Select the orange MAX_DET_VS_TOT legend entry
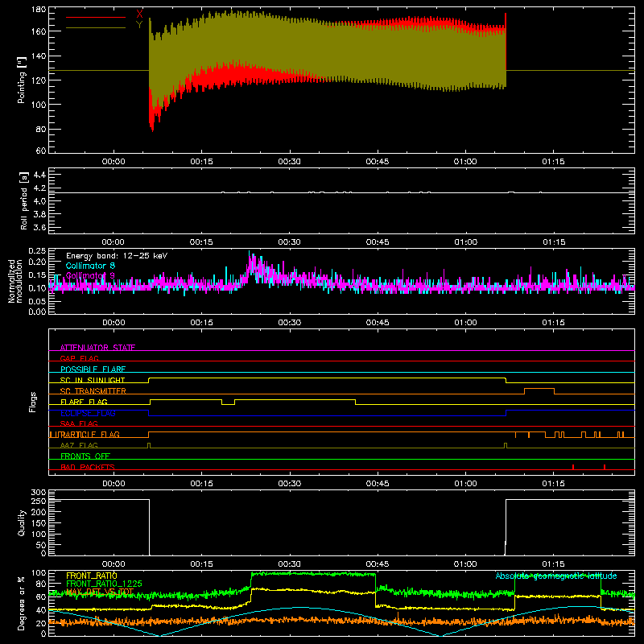Screen dimensions: 644x644 [100, 592]
